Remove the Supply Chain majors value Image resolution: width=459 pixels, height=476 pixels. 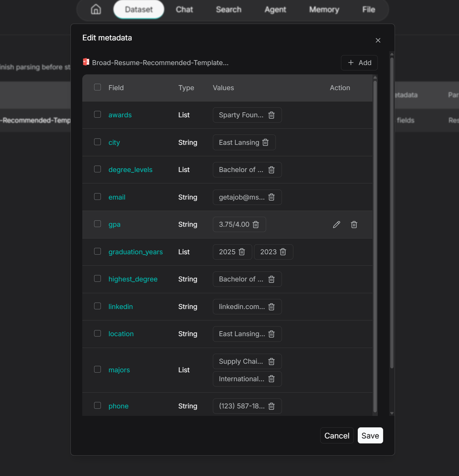tap(271, 361)
